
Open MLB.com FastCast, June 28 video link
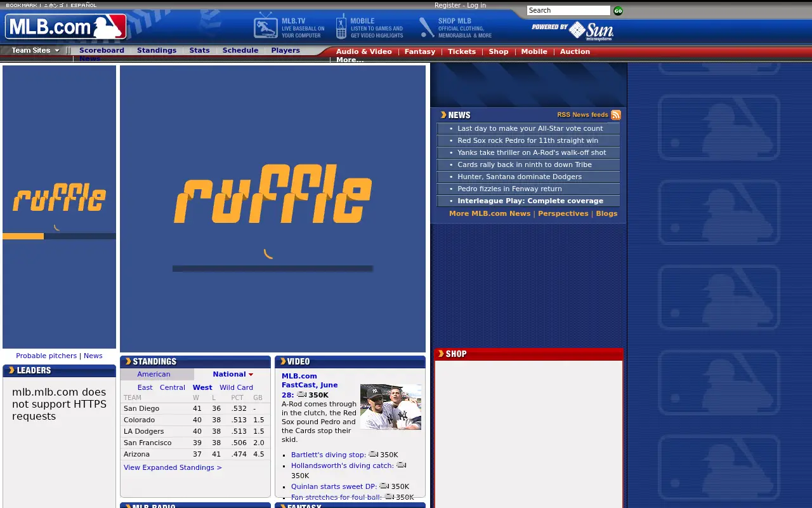pyautogui.click(x=310, y=385)
